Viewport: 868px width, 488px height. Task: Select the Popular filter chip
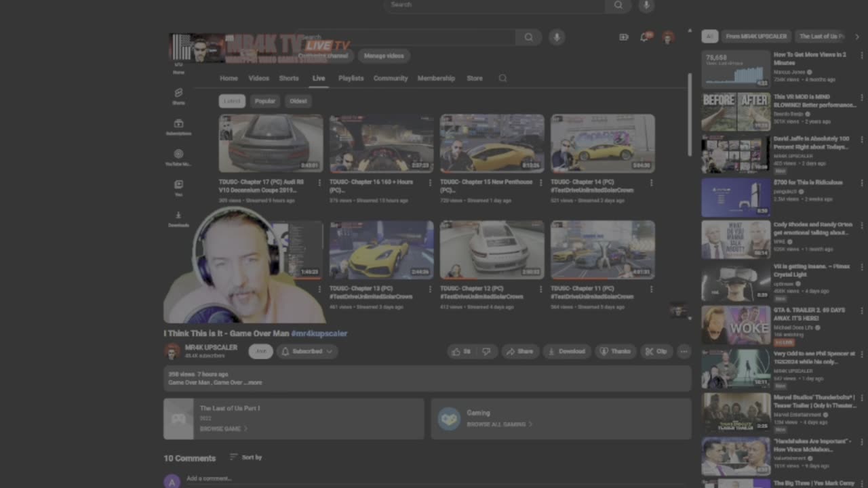[265, 101]
